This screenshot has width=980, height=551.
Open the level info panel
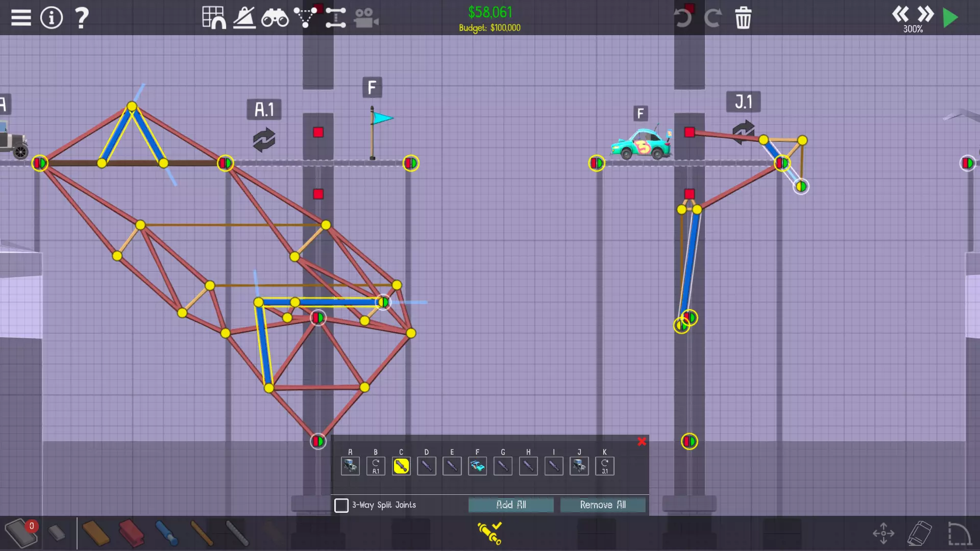click(x=51, y=18)
